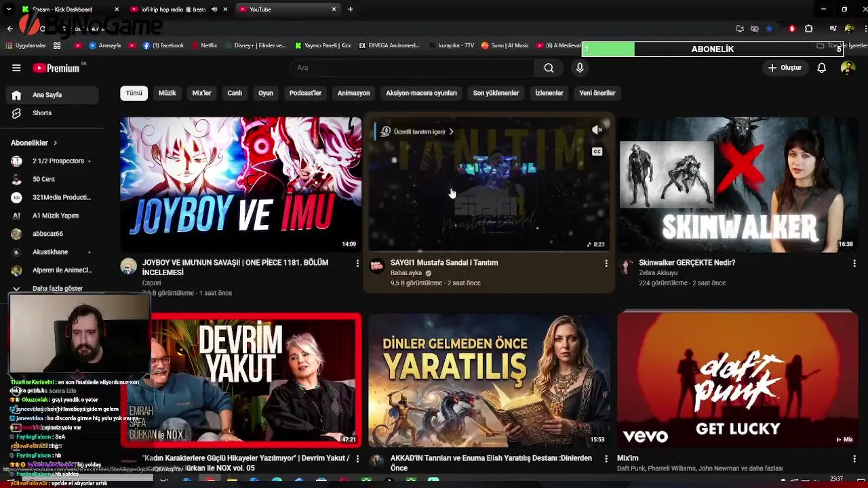Select the Canlı filter chip
The image size is (868, 488).
235,93
